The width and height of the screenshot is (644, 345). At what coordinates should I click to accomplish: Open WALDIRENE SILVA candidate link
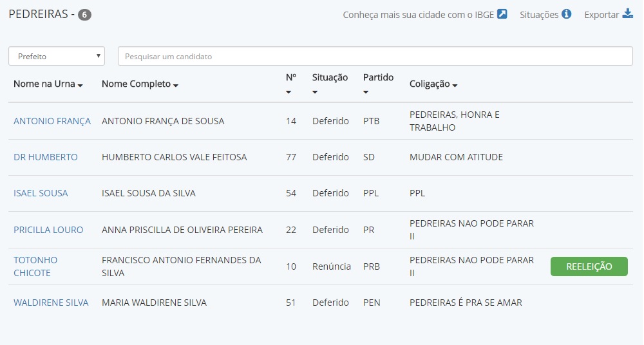pyautogui.click(x=51, y=303)
